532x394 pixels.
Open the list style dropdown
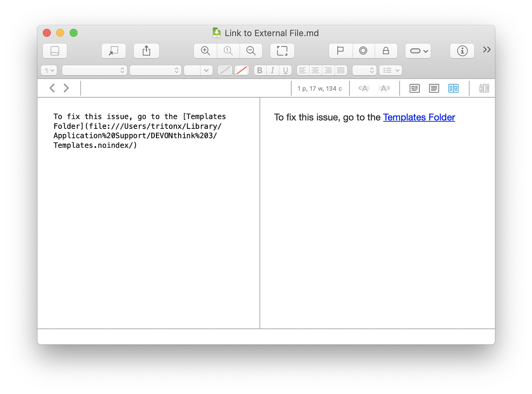click(x=390, y=70)
